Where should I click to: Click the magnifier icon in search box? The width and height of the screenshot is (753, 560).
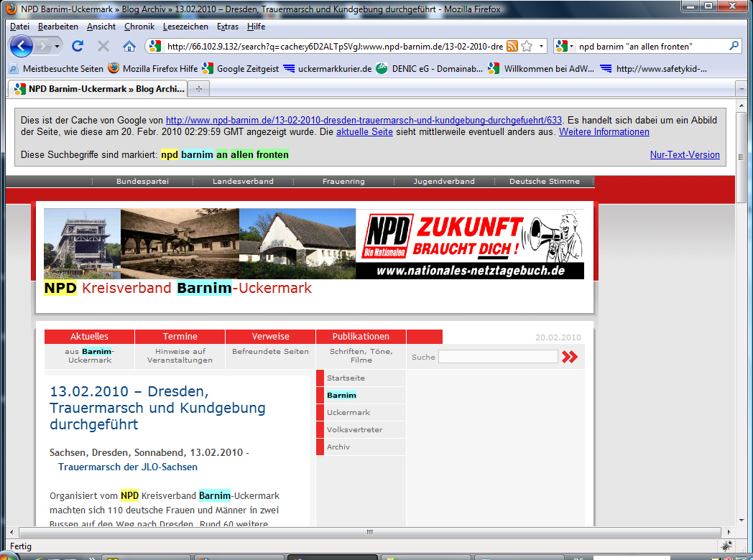coord(734,46)
